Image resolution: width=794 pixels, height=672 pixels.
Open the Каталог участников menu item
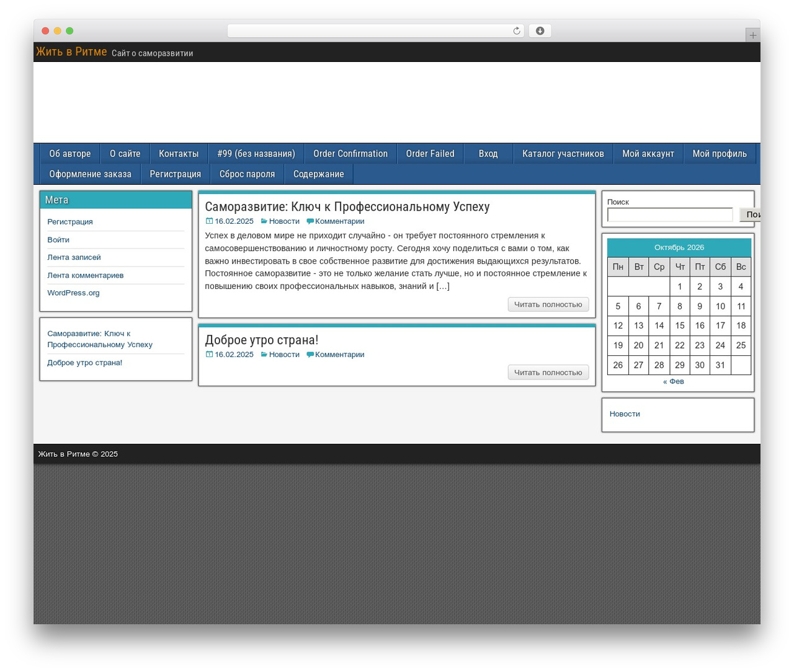tap(563, 154)
